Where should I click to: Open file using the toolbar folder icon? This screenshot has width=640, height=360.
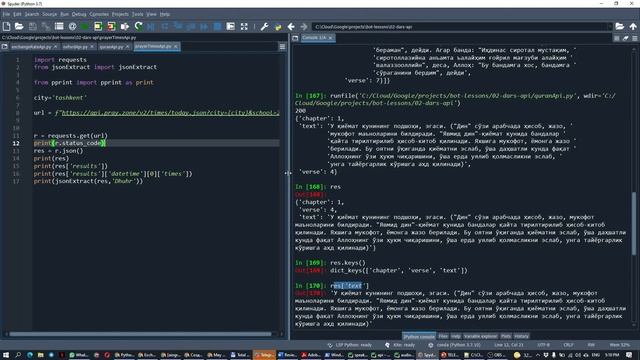pyautogui.click(x=19, y=27)
